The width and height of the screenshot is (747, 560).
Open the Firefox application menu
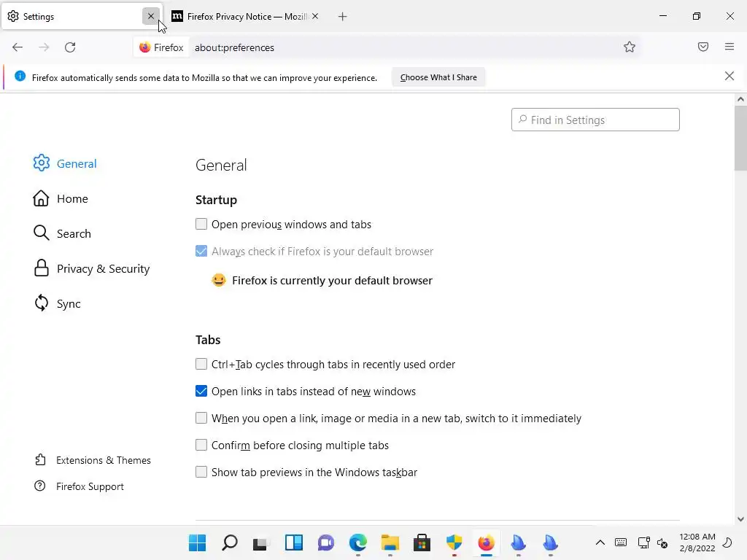point(729,47)
